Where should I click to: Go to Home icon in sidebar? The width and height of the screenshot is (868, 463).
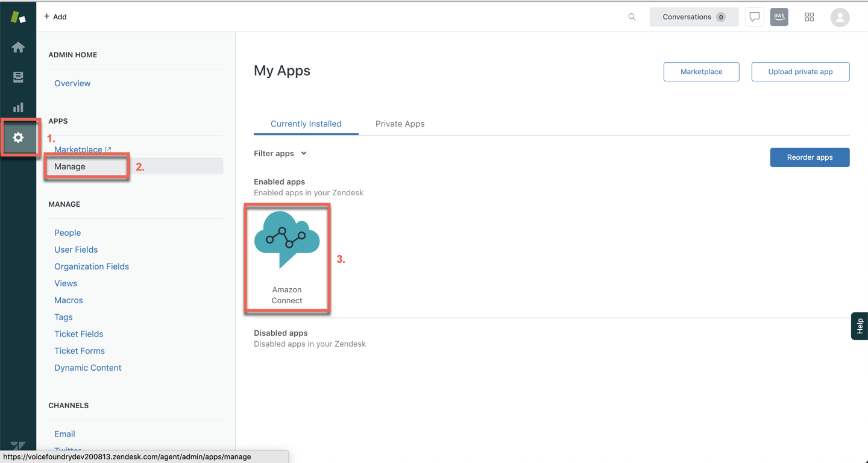(x=18, y=47)
